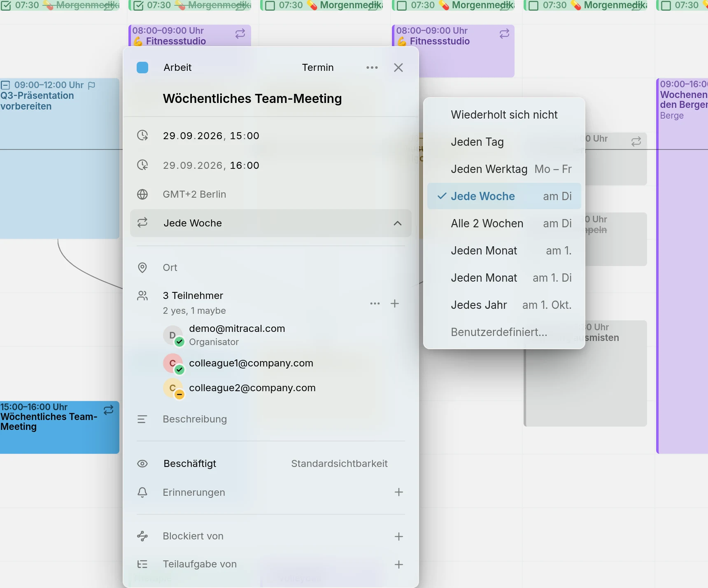The image size is (708, 588).
Task: Add a participant with the plus icon
Action: click(395, 303)
